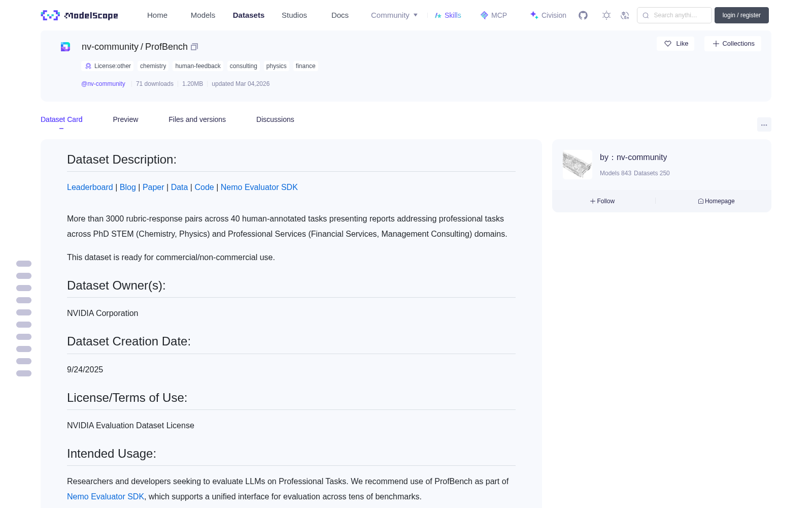Open the Datasets menu item
Viewport: 812px width, 508px height.
(x=249, y=15)
